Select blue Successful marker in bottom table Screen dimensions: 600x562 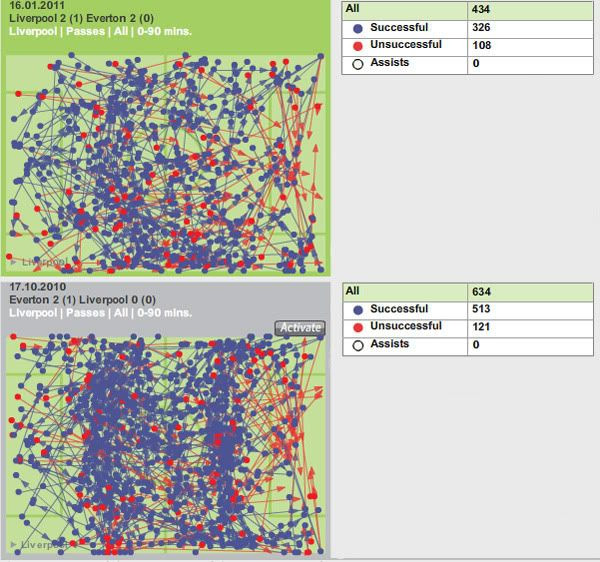pyautogui.click(x=358, y=310)
